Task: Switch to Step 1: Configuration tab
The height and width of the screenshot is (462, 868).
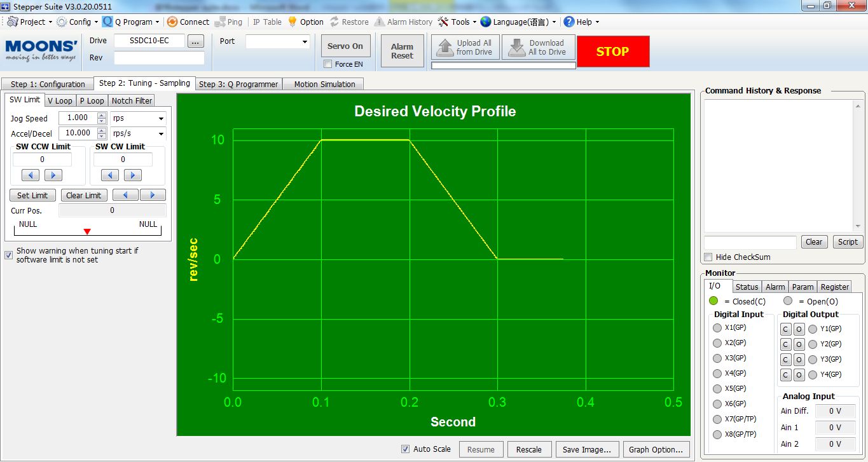Action: 48,84
